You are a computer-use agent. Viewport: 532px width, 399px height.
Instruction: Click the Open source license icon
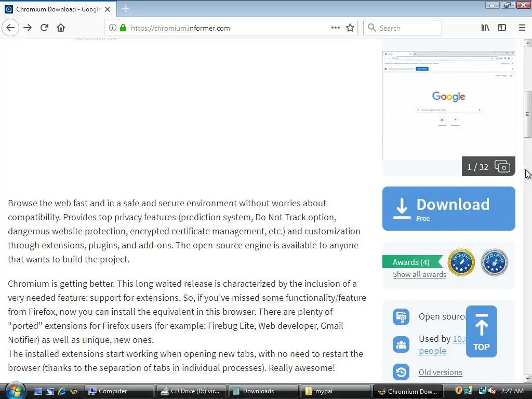pyautogui.click(x=401, y=316)
